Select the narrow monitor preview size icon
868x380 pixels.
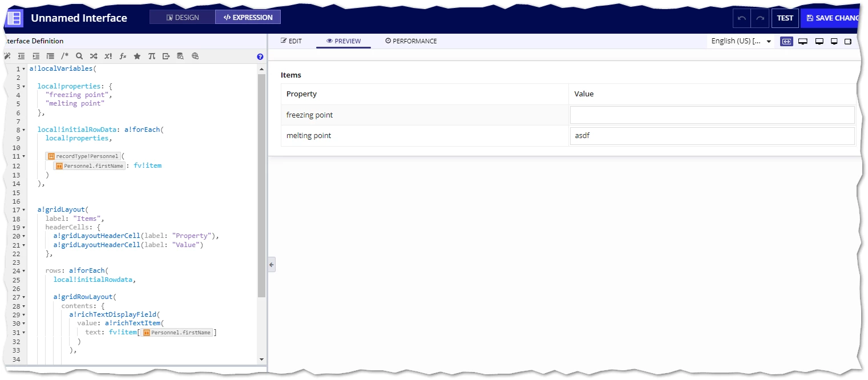[x=834, y=42]
